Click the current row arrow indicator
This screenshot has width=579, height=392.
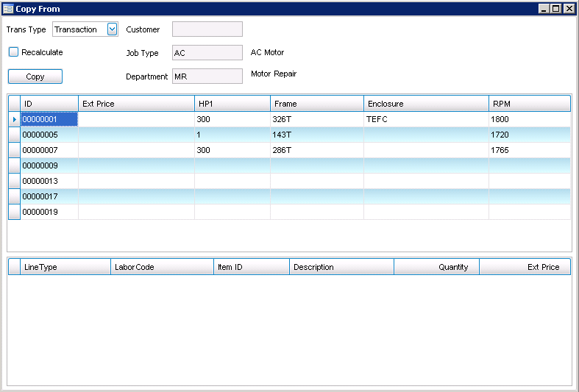click(14, 119)
